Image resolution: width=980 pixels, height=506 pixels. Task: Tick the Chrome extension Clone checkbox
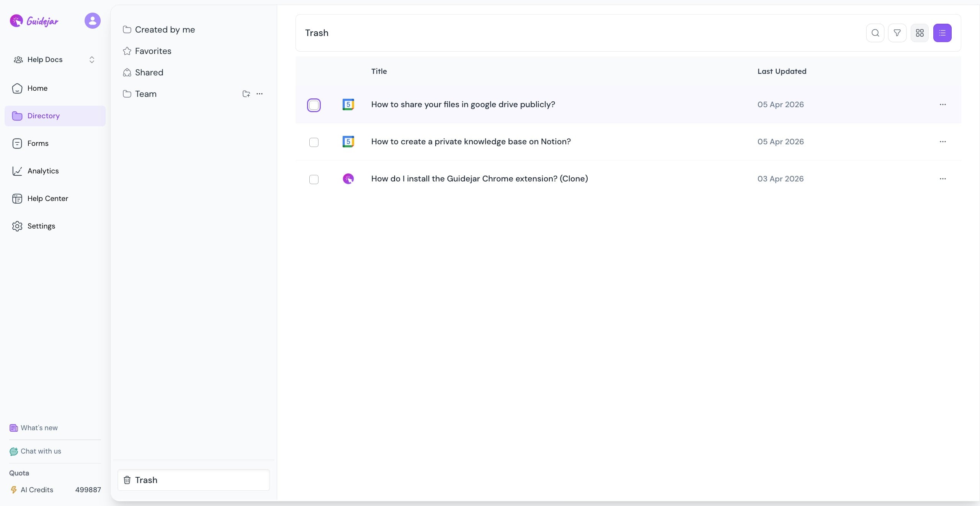pos(314,180)
